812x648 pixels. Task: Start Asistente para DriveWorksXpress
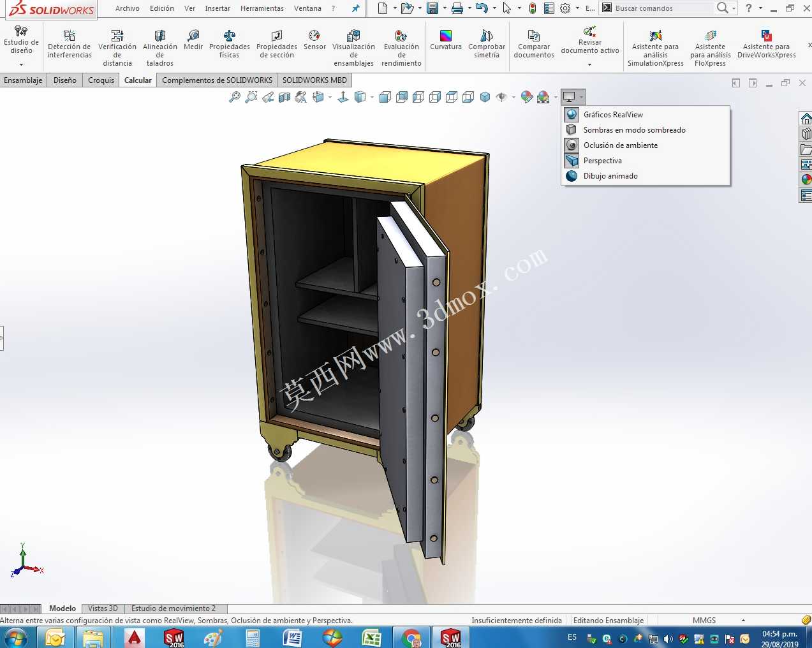766,45
